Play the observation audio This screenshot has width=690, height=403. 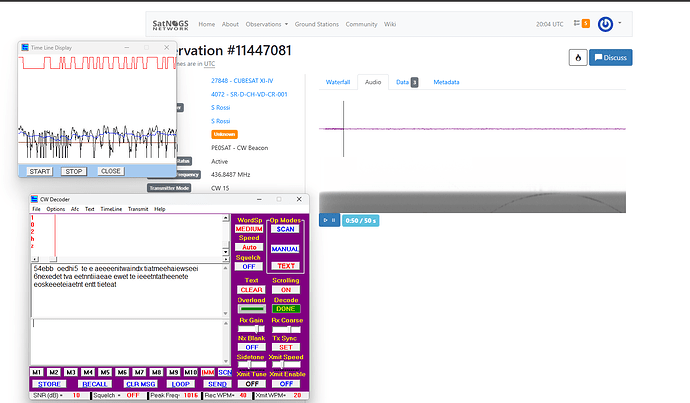tap(326, 220)
